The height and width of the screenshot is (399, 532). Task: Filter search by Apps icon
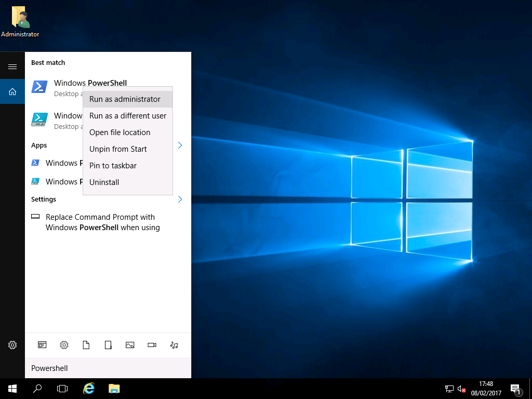click(x=42, y=345)
